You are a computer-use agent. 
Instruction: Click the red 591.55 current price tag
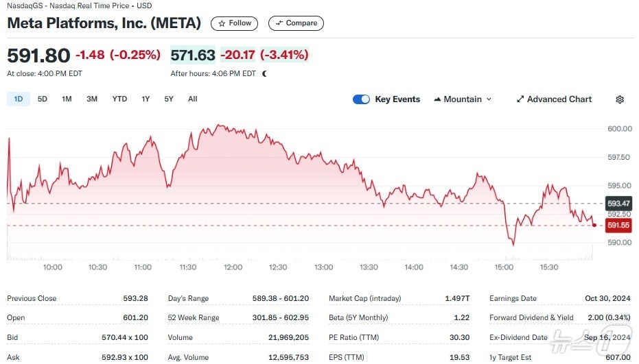tap(618, 225)
